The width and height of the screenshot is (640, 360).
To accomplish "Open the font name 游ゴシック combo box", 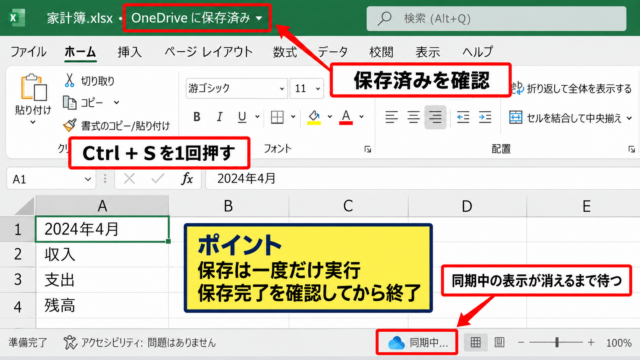I will point(236,88).
